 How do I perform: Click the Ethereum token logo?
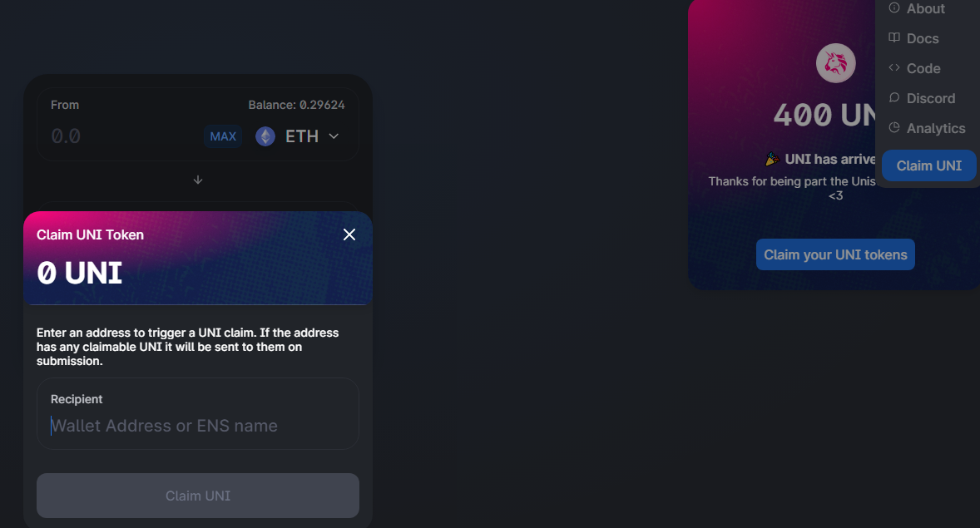265,136
